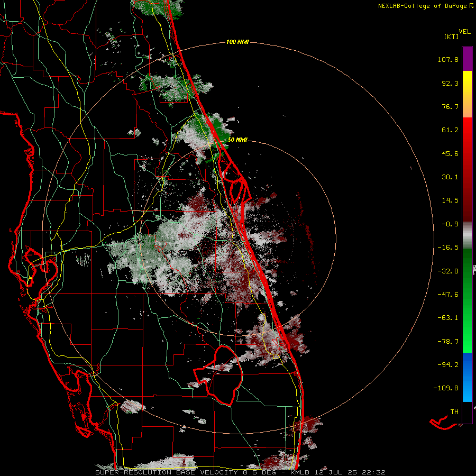This screenshot has width=476, height=476.
Task: Select the 45.6 scale value
Action: click(x=450, y=153)
